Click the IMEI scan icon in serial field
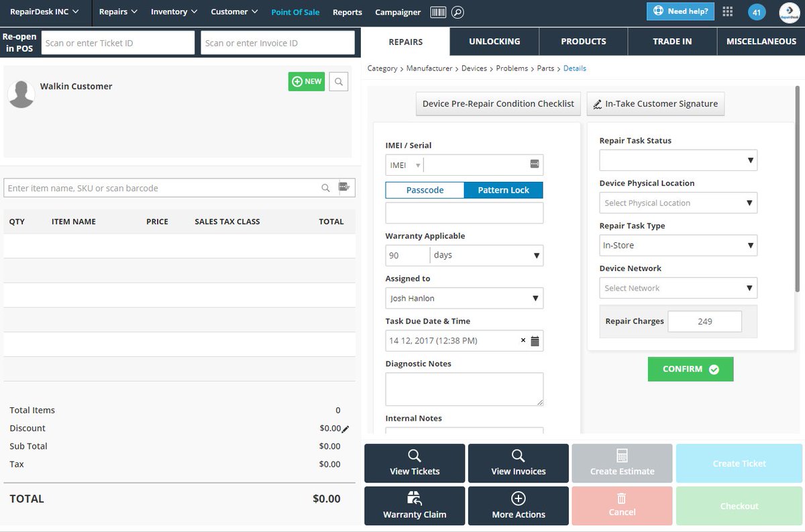The width and height of the screenshot is (805, 532). 535,164
